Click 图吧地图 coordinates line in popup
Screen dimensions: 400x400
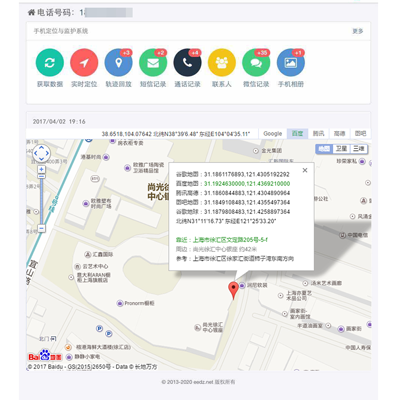click(x=233, y=202)
